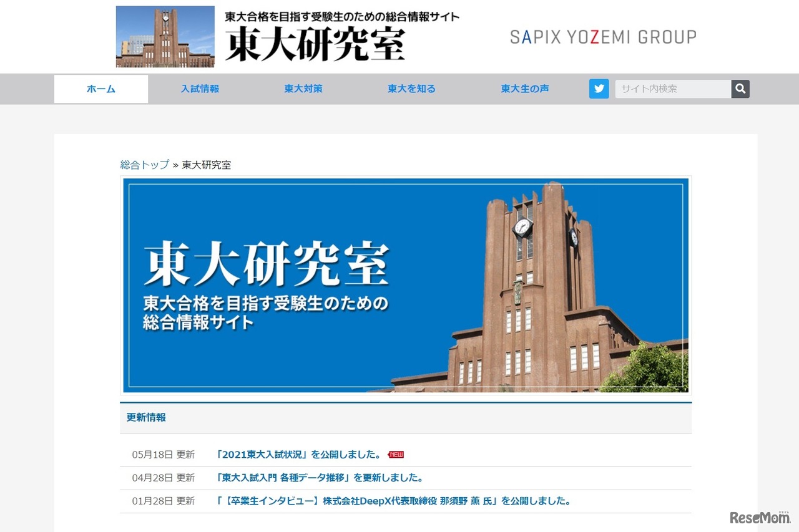
Task: Click the 東大研究室 breadcrumb text
Action: pyautogui.click(x=205, y=165)
